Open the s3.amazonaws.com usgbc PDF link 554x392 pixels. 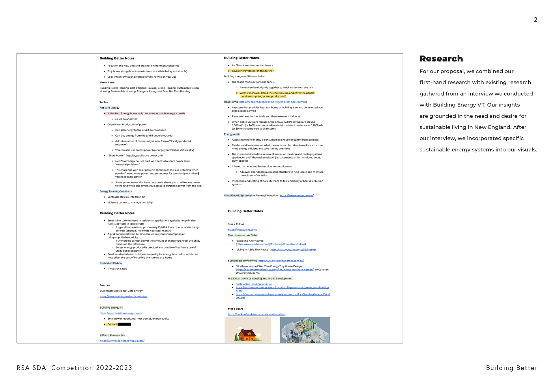click(283, 294)
